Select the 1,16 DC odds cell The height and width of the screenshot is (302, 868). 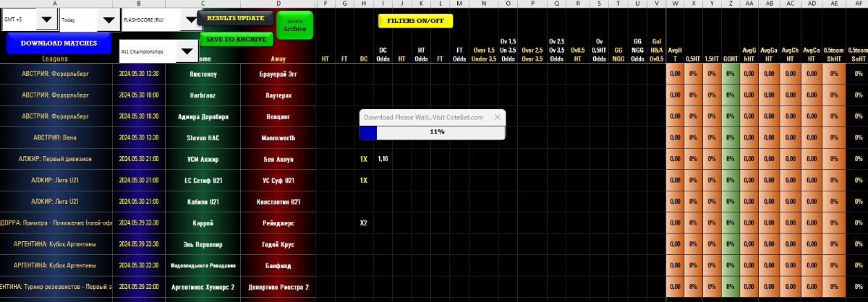pos(383,159)
